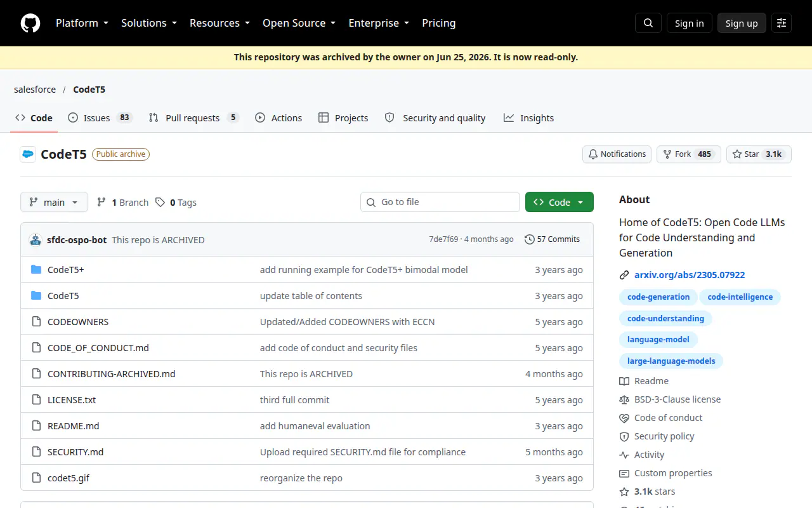Open the arxiv.org/abs/2305.07922 link
Image resolution: width=812 pixels, height=508 pixels.
click(x=690, y=275)
